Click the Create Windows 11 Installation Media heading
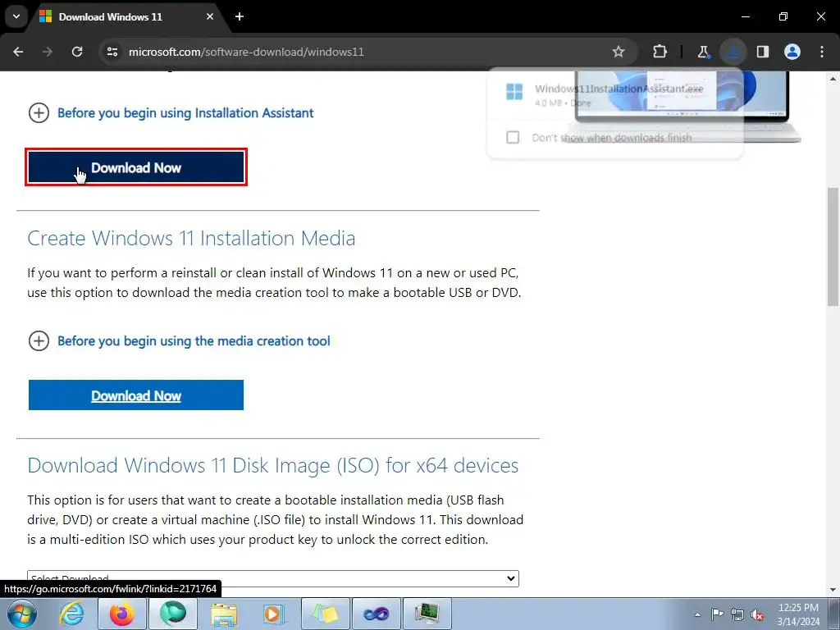The image size is (840, 630). coord(191,238)
